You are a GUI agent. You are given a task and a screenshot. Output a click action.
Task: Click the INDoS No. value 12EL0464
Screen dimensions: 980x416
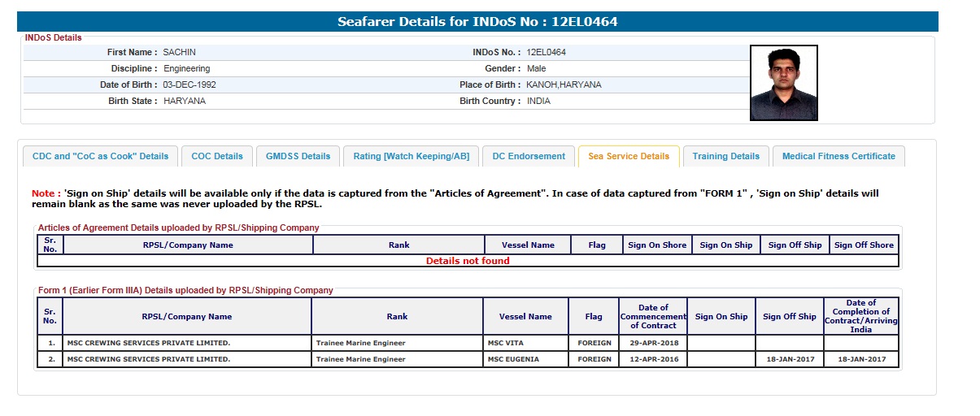[x=546, y=52]
